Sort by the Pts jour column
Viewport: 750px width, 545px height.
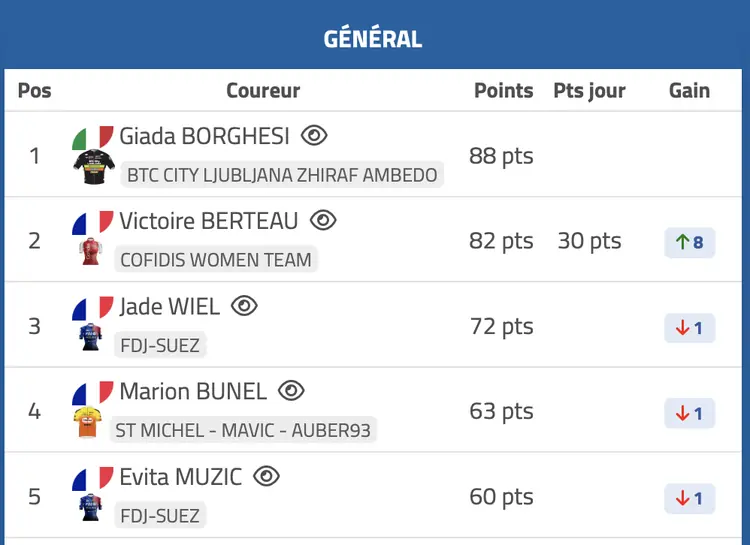(589, 90)
